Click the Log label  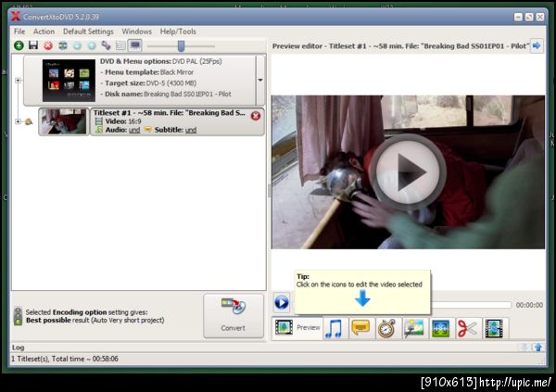point(19,348)
